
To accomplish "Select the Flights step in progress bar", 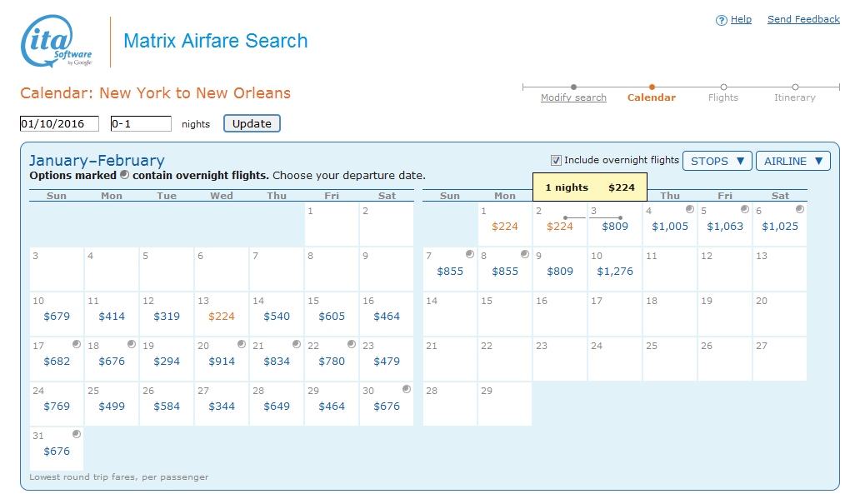I will [722, 97].
